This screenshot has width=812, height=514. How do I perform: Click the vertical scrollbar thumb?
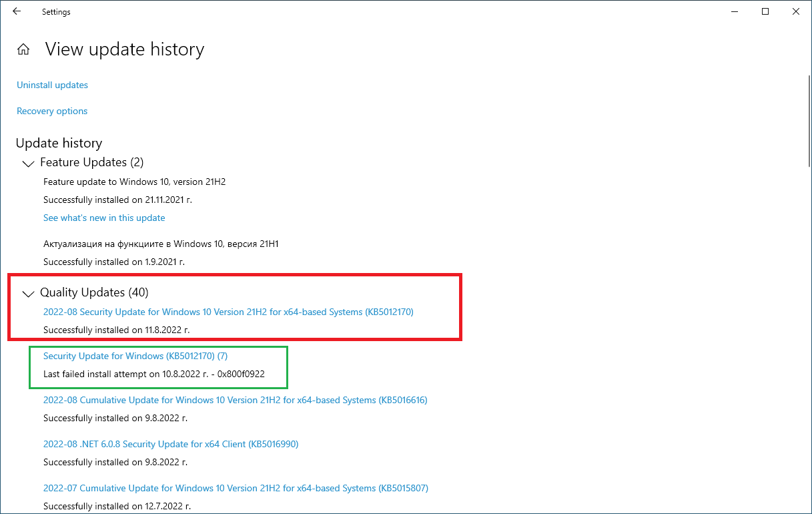click(809, 120)
